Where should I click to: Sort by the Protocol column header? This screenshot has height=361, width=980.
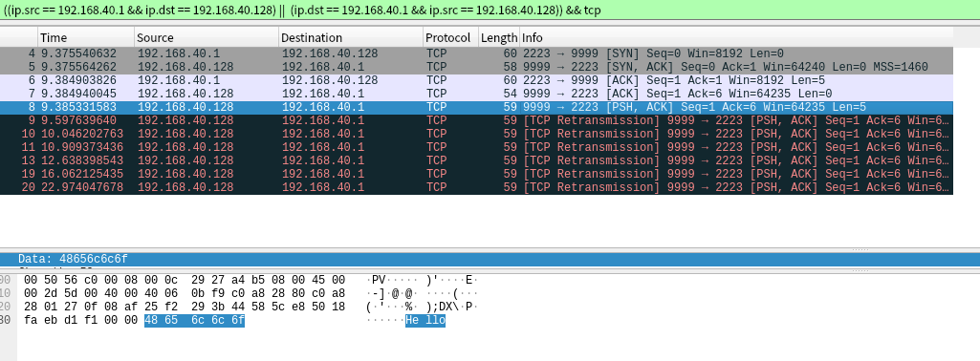point(450,37)
